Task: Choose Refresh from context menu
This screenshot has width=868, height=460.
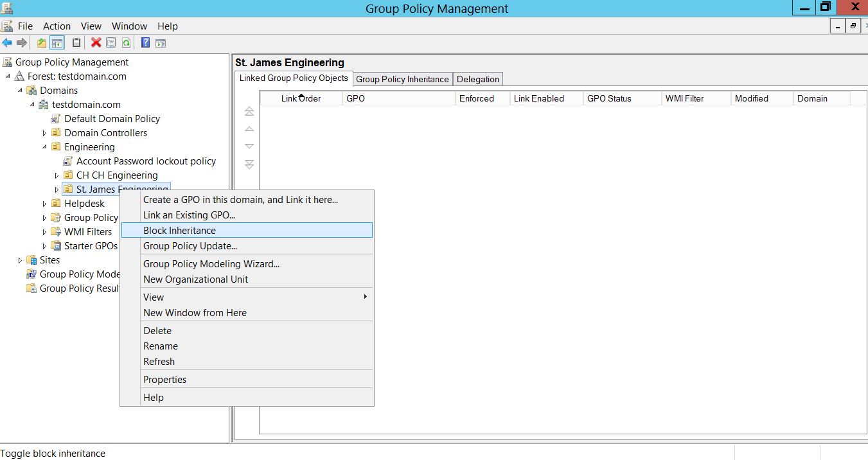Action: (247, 362)
